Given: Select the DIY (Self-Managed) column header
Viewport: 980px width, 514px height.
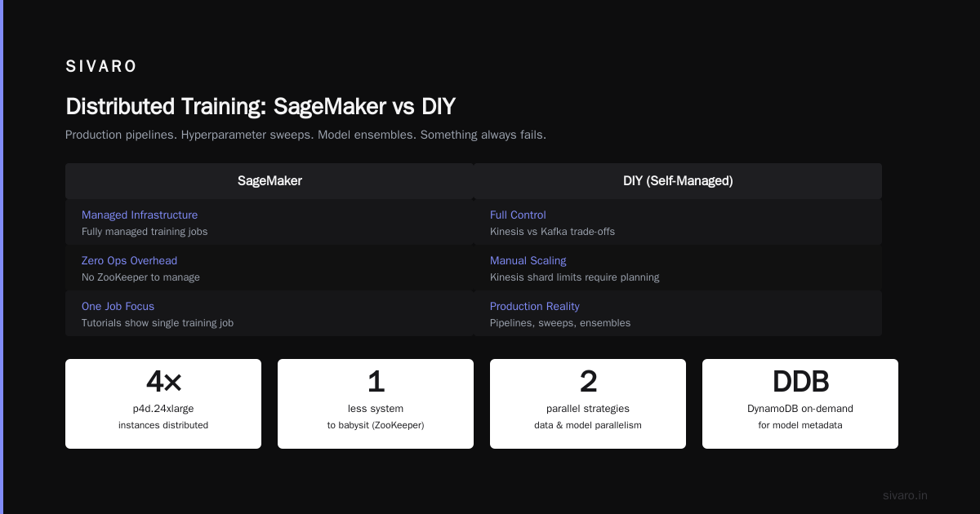Looking at the screenshot, I should (678, 181).
